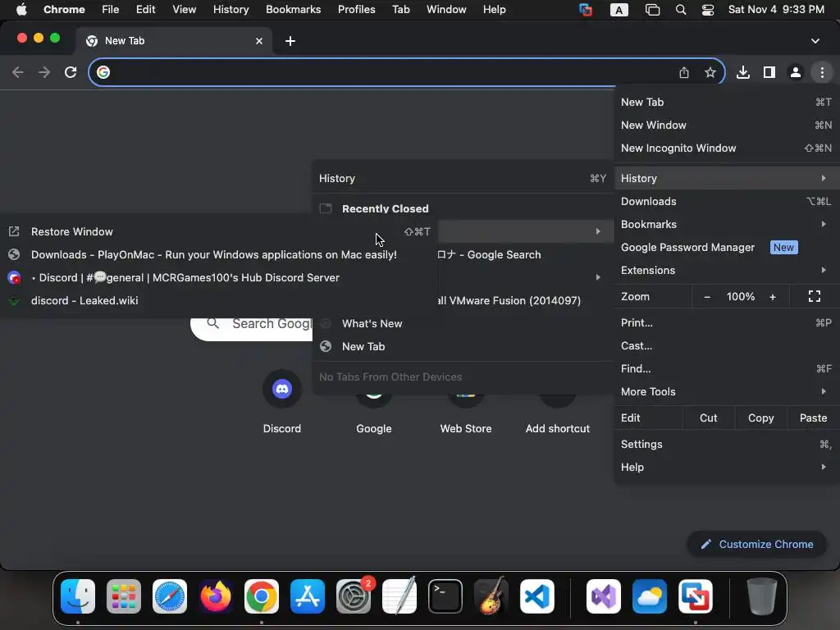840x630 pixels.
Task: Launch Safari from the dock
Action: 170,596
